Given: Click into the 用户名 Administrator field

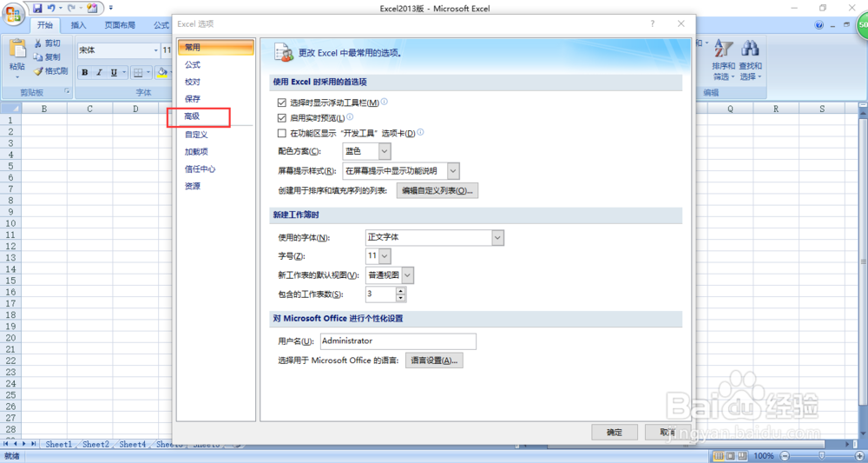Looking at the screenshot, I should pos(398,341).
